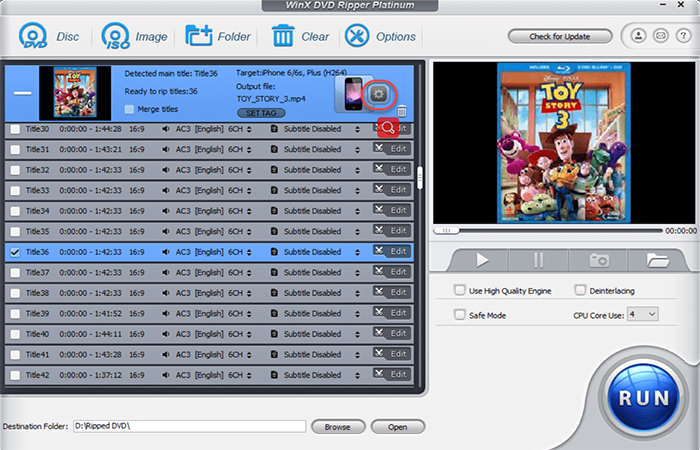Click the user account icon
The height and width of the screenshot is (450, 700).
(639, 36)
